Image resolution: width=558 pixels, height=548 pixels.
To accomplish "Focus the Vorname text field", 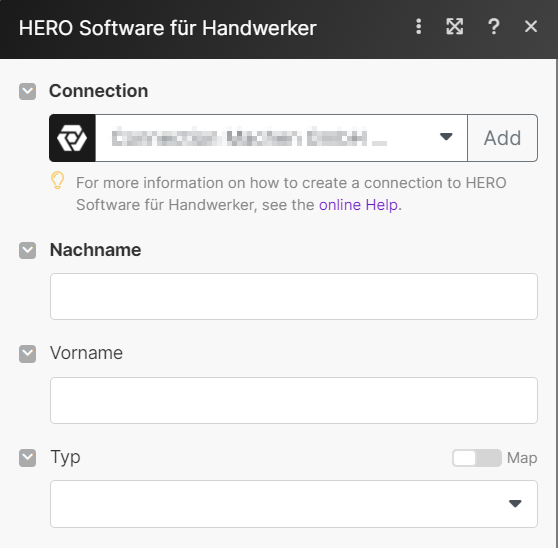I will [294, 400].
